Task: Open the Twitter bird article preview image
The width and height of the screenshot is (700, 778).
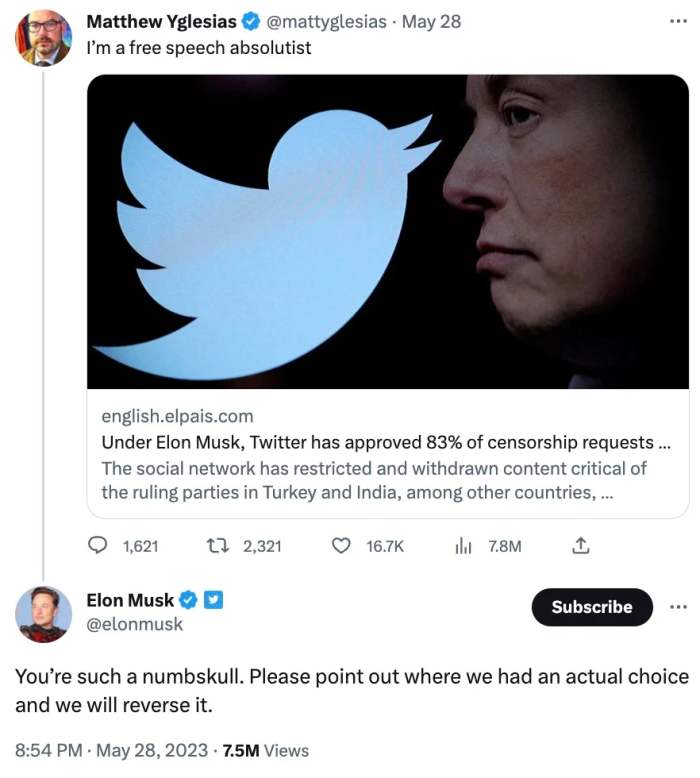Action: pos(387,232)
